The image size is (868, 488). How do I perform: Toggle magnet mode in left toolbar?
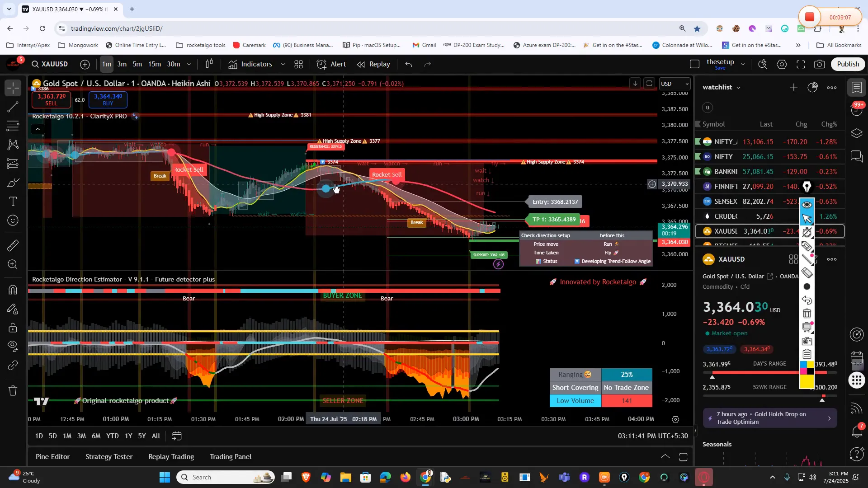click(x=13, y=290)
